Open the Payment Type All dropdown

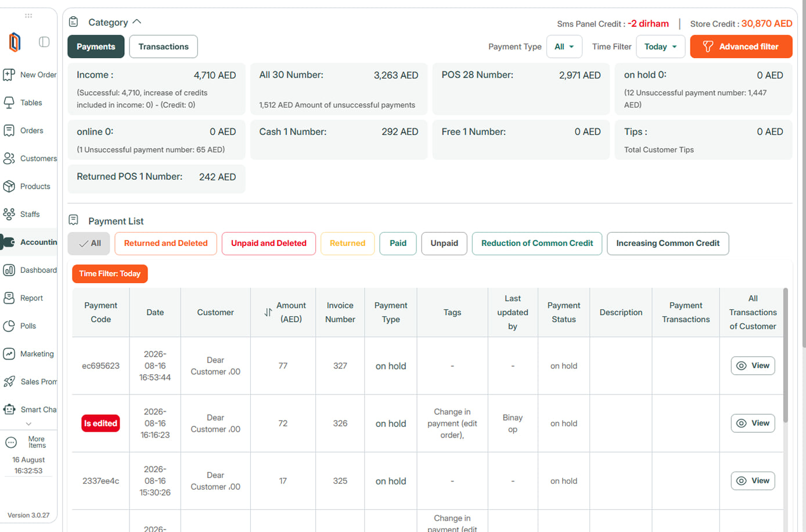click(564, 46)
